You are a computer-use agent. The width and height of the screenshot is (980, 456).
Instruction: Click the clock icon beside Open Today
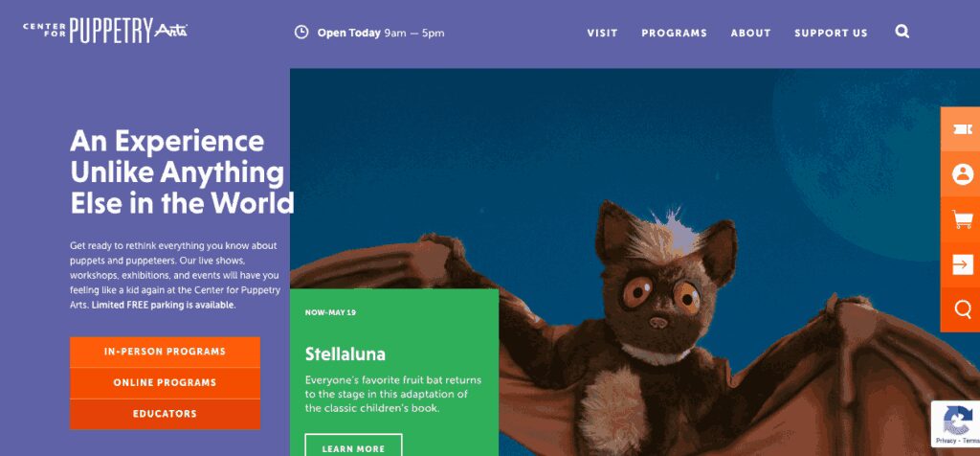pos(301,32)
